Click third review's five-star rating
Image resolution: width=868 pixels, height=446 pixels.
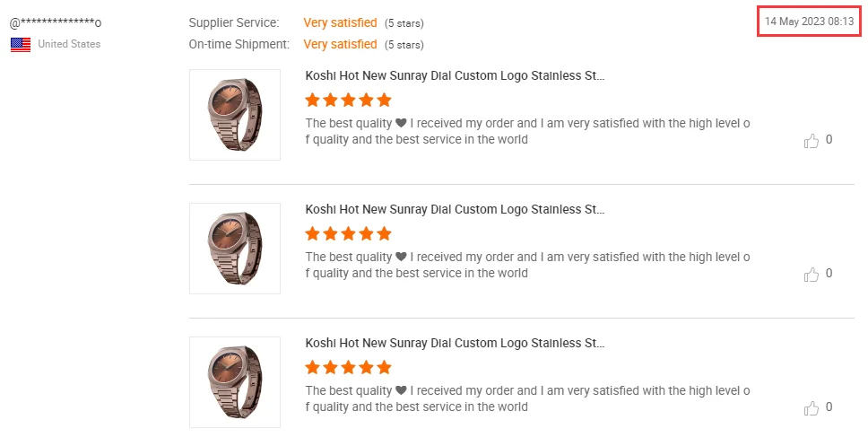click(x=348, y=367)
